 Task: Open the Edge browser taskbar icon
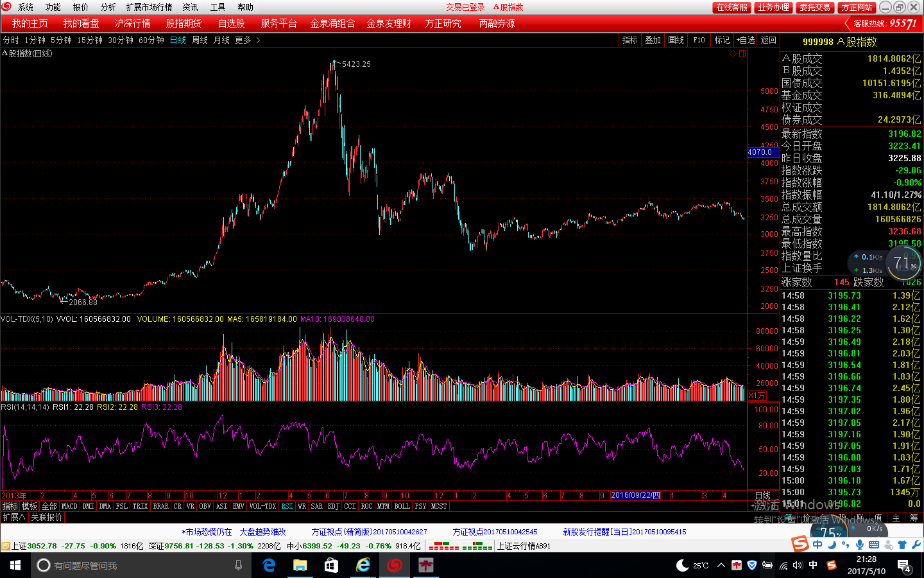[269, 565]
